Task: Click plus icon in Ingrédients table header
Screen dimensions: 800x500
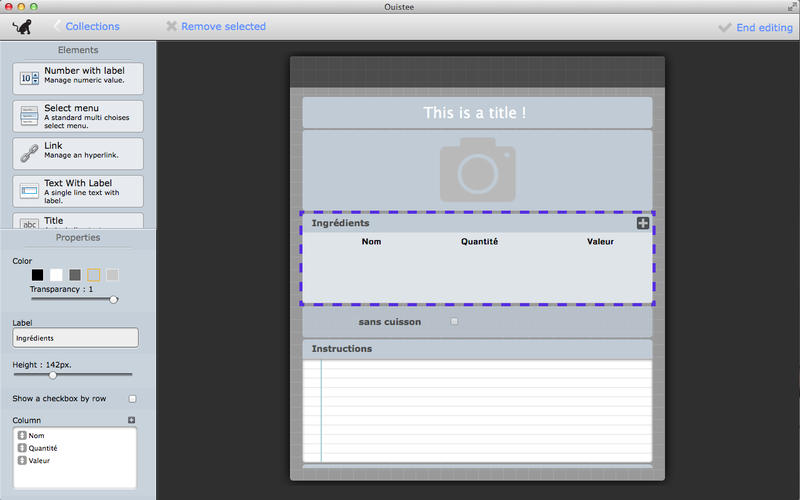Action: tap(642, 223)
